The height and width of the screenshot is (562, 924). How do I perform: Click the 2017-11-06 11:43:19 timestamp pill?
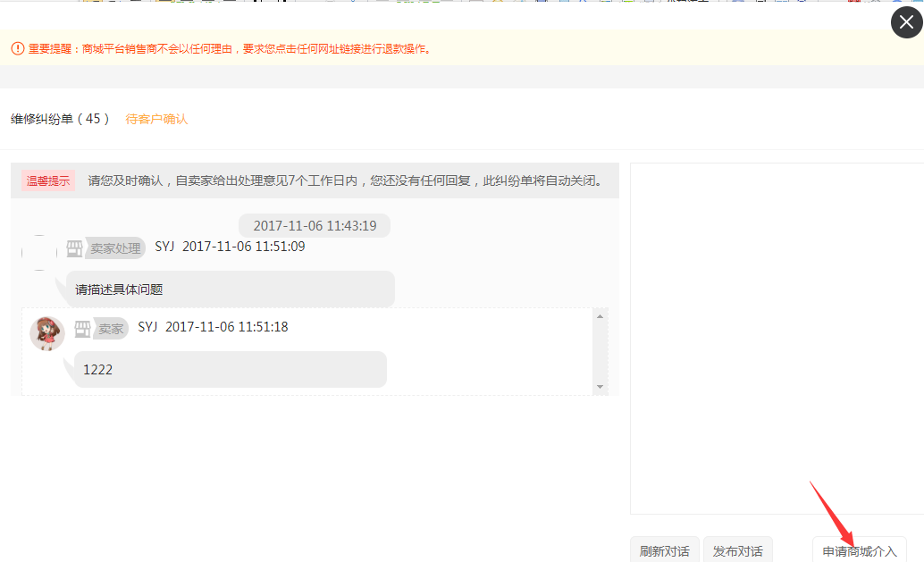315,226
